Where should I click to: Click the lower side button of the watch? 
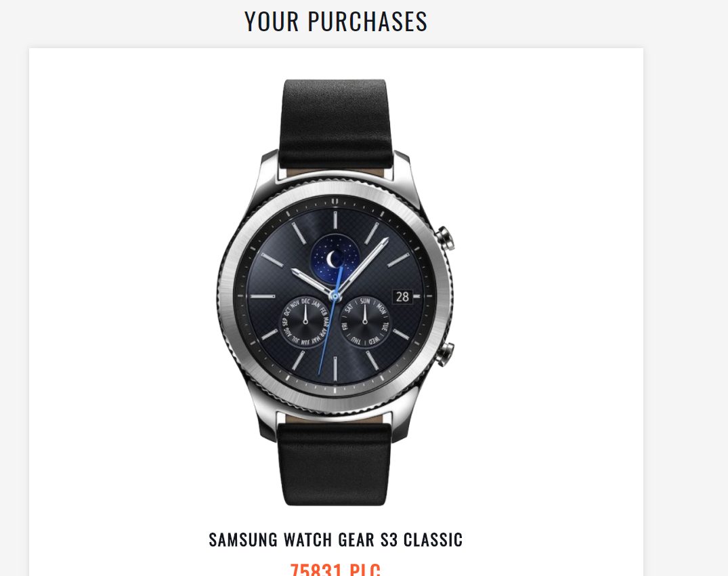coord(445,354)
